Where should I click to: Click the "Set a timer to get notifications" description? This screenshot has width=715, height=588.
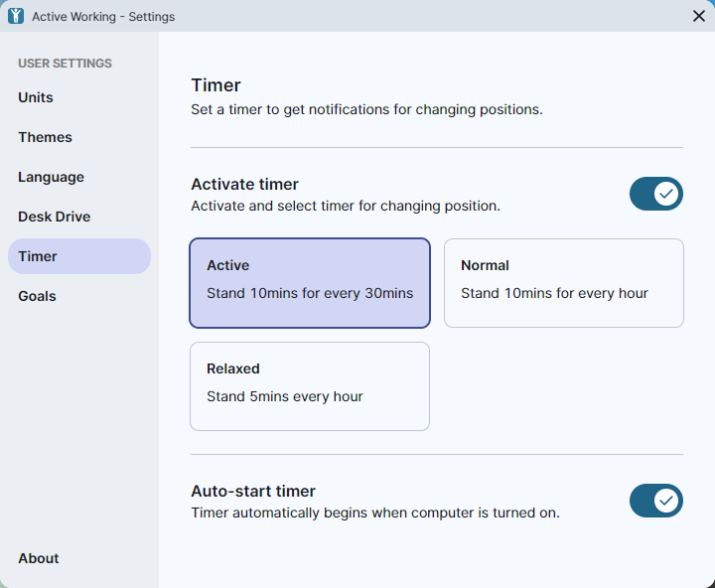point(366,109)
